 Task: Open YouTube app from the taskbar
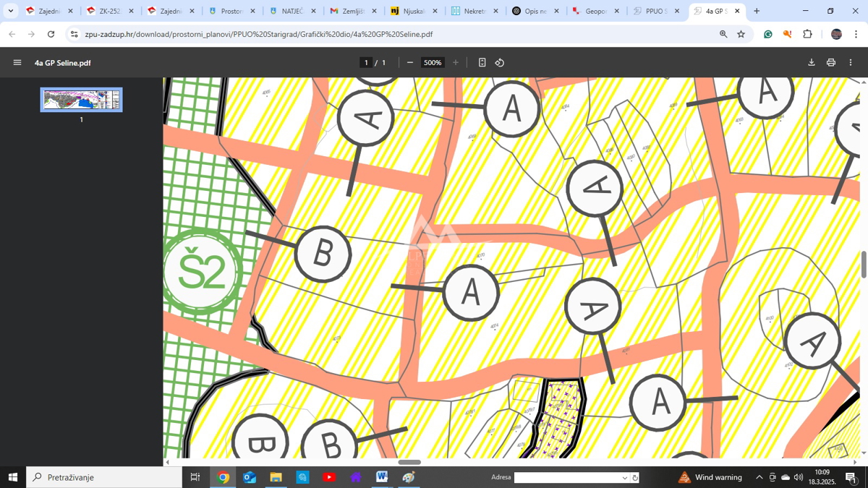point(329,477)
